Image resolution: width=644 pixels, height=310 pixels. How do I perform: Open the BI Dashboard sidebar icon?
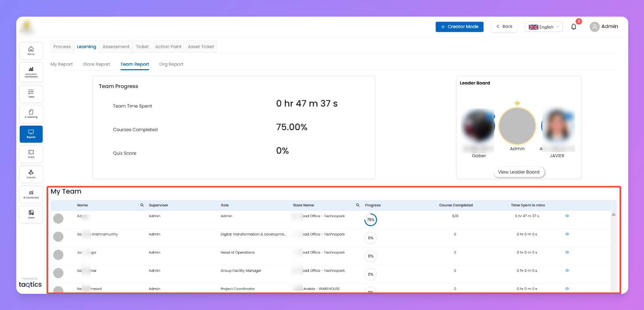coord(31,194)
